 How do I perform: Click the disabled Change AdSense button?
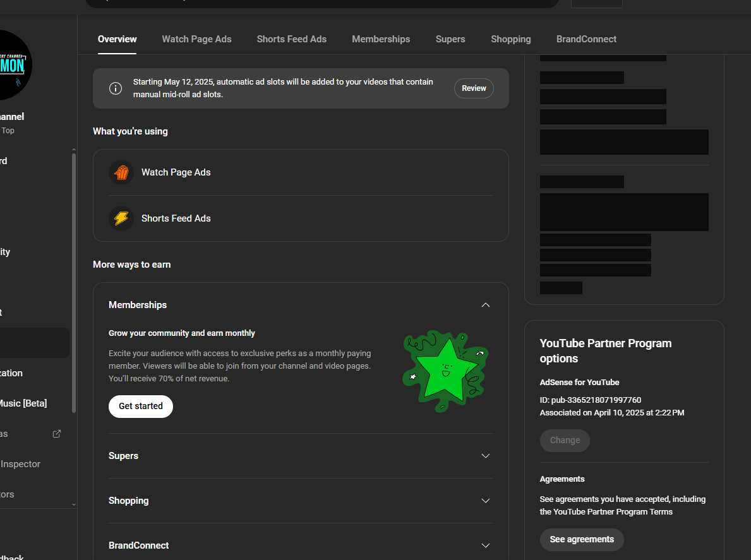(565, 440)
